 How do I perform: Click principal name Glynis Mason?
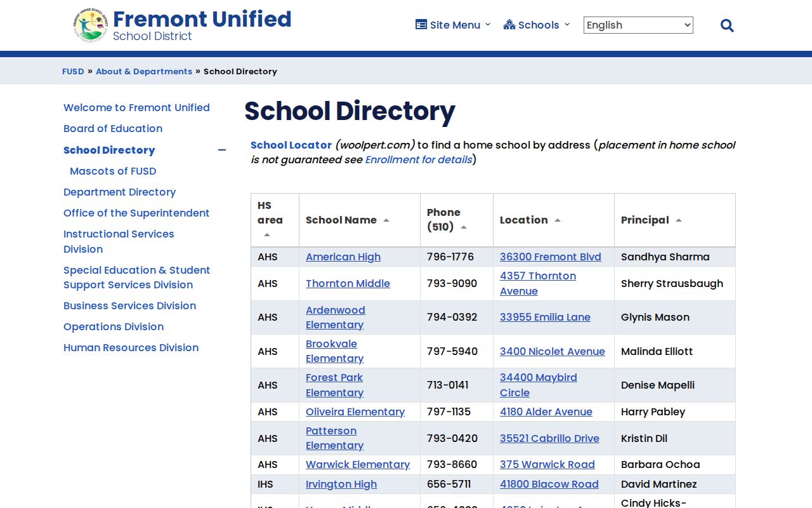655,317
